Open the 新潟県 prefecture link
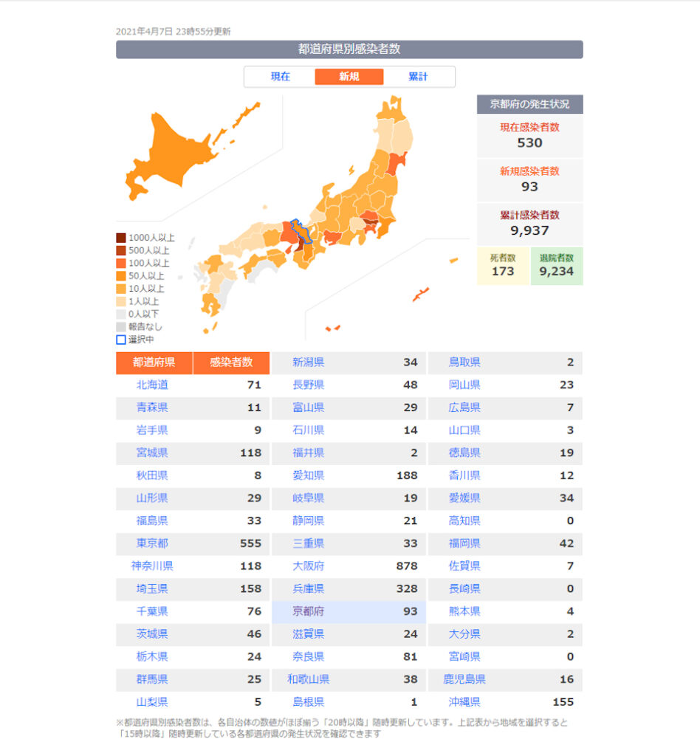 [x=309, y=362]
